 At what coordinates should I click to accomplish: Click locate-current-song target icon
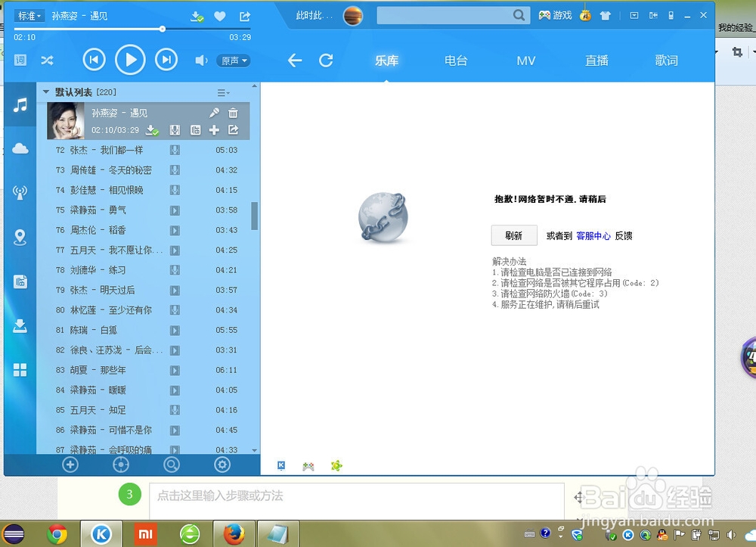[x=120, y=465]
